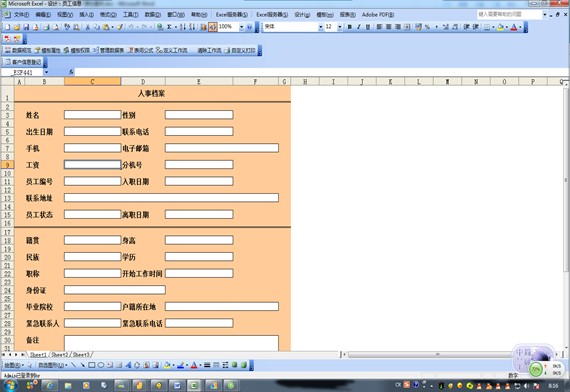Select the Rectangle drawing tool

92,365
